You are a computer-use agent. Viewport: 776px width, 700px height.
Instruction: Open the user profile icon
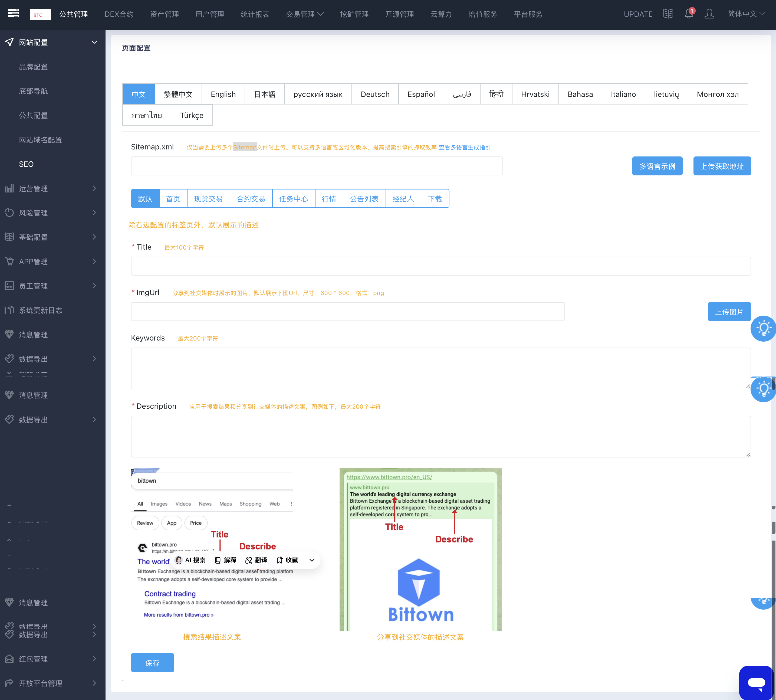709,14
